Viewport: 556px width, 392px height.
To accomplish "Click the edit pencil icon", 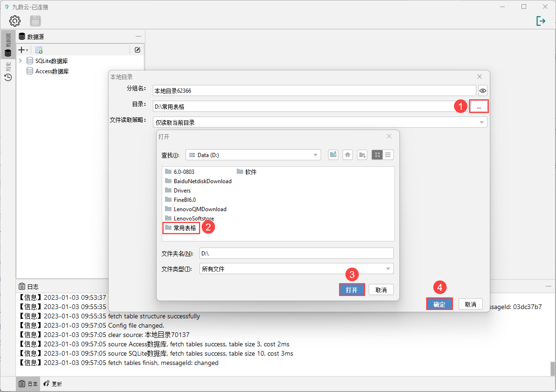I will pyautogui.click(x=137, y=50).
